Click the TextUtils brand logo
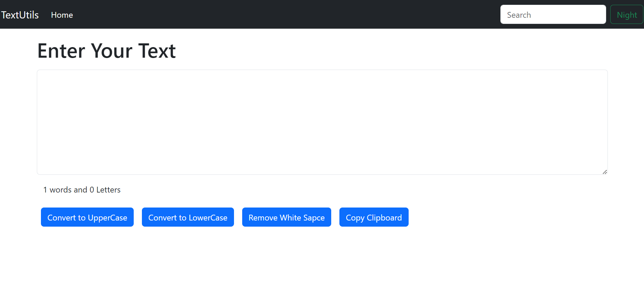The height and width of the screenshot is (285, 644). pyautogui.click(x=20, y=15)
